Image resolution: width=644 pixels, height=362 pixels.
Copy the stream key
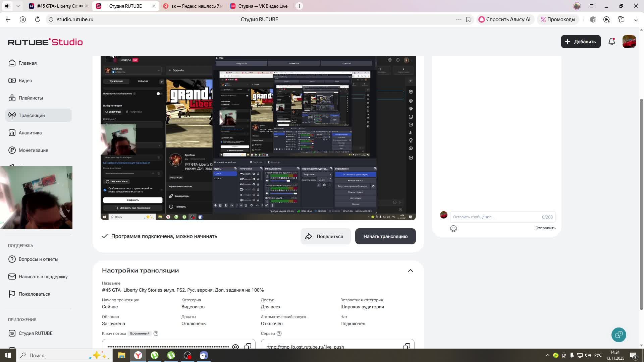tap(248, 346)
